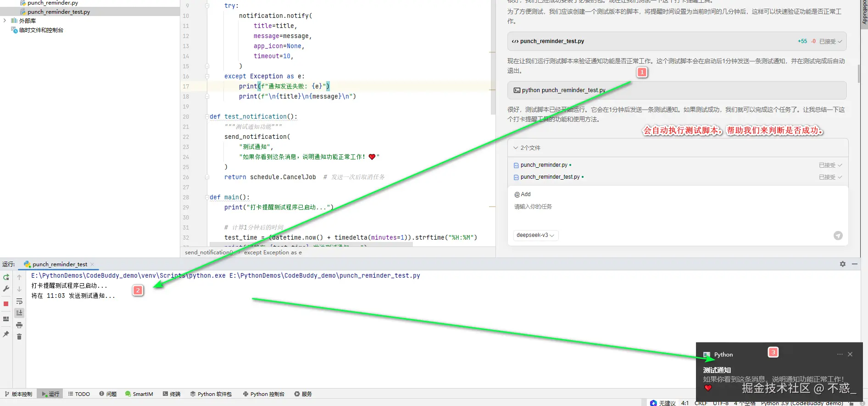Toggle scroll to end in Run console

pyautogui.click(x=19, y=313)
